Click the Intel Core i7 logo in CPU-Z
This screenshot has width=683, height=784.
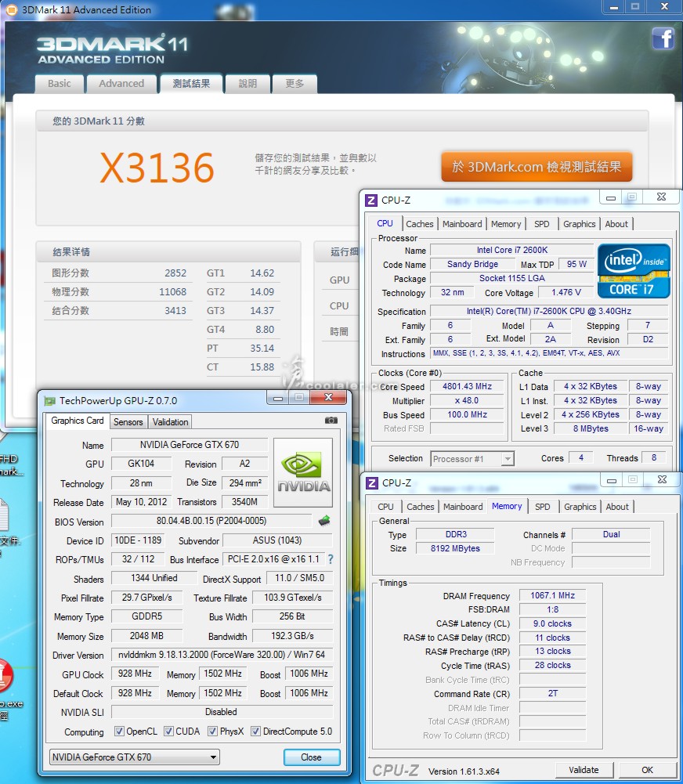click(x=634, y=271)
